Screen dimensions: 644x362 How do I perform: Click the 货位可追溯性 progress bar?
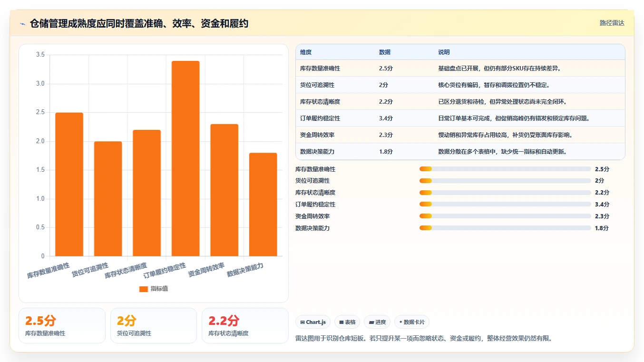pyautogui.click(x=505, y=181)
